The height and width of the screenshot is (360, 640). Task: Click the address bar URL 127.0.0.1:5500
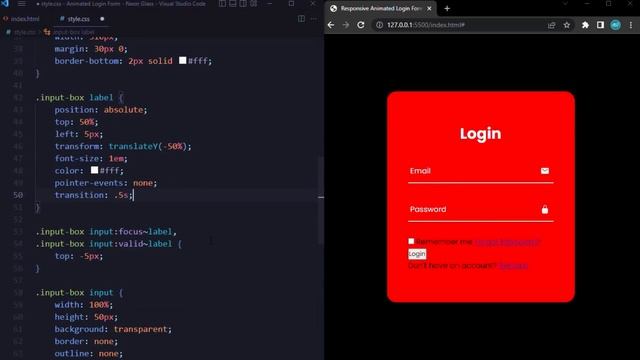pos(426,25)
